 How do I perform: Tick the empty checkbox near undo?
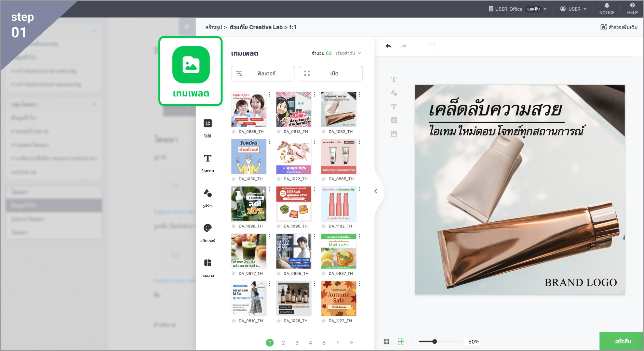point(432,46)
